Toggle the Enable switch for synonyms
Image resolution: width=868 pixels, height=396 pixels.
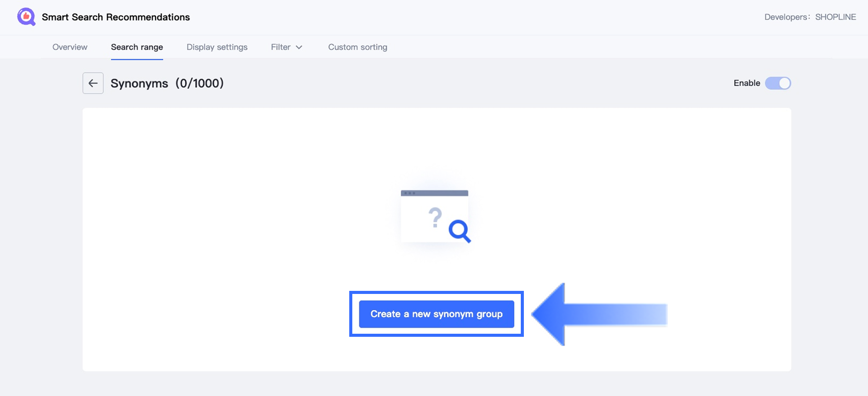778,83
